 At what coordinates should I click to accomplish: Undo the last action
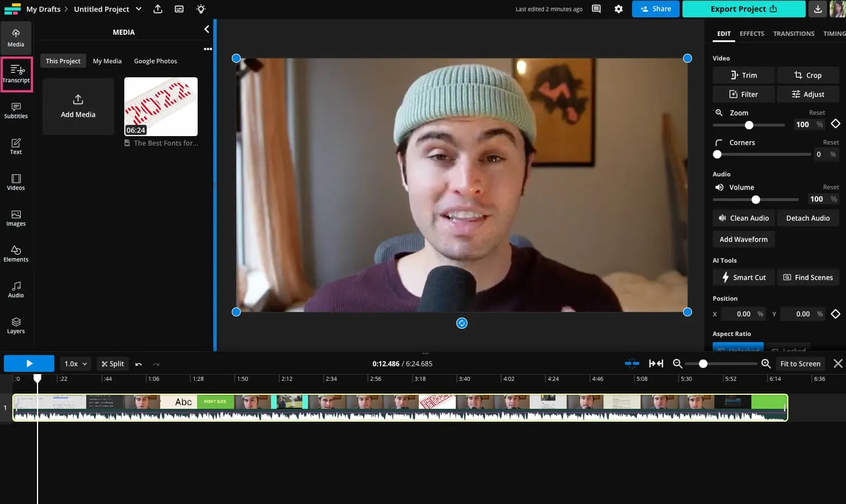point(139,364)
